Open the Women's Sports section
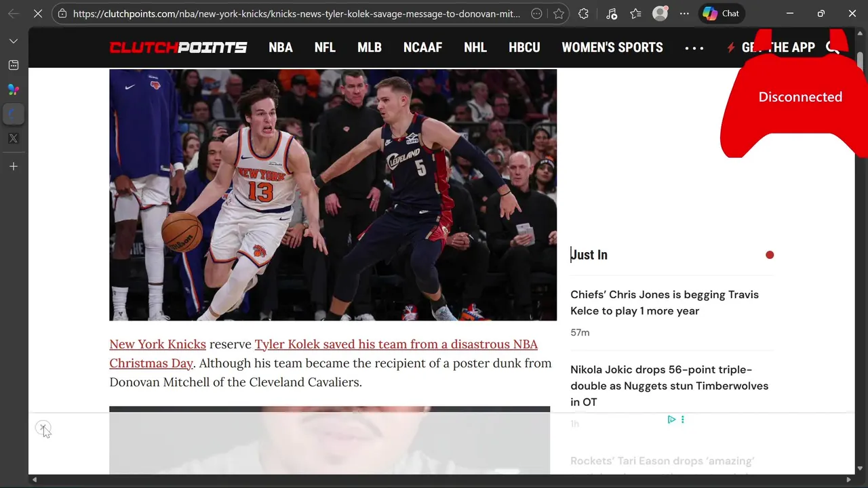 coord(612,47)
